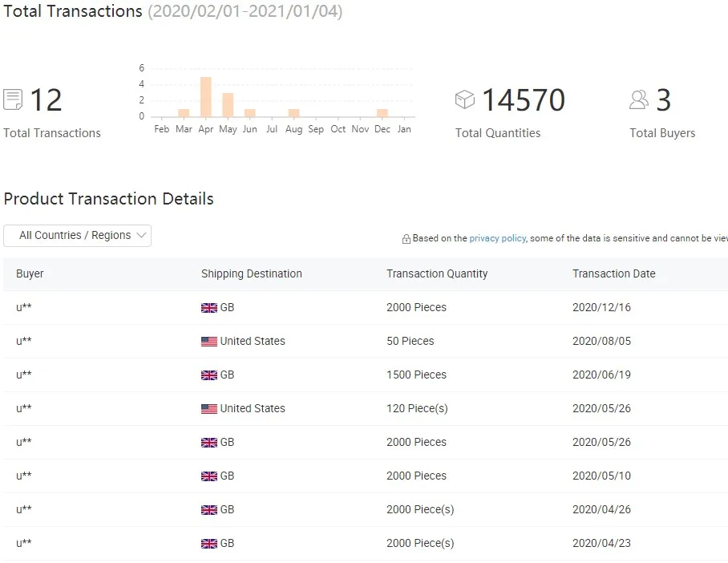Click the 2020/04/23 transaction date cell
The image size is (728, 563).
[x=601, y=543]
